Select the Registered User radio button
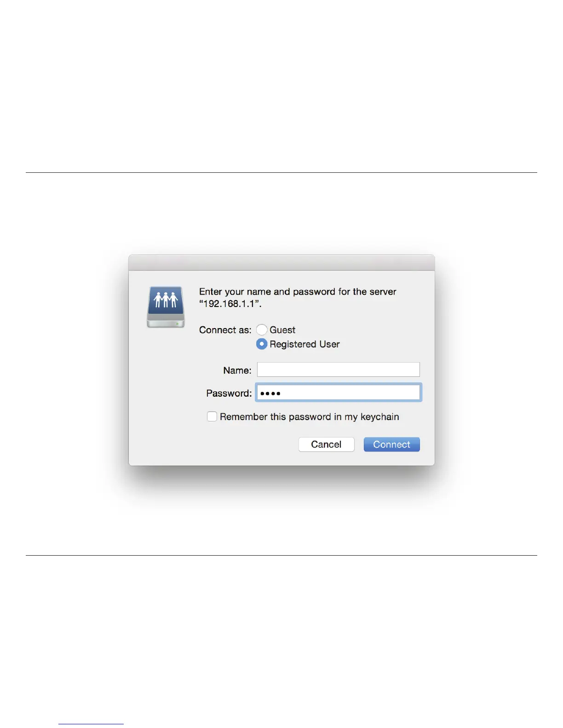563x728 pixels. [262, 344]
